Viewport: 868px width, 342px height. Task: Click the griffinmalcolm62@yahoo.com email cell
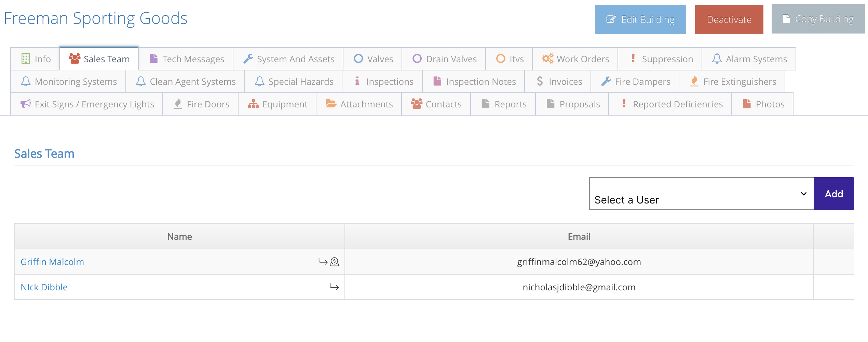click(x=579, y=262)
